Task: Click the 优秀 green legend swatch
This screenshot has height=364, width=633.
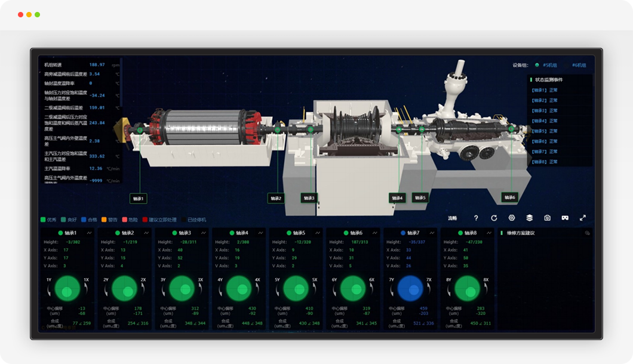Action: coord(43,220)
